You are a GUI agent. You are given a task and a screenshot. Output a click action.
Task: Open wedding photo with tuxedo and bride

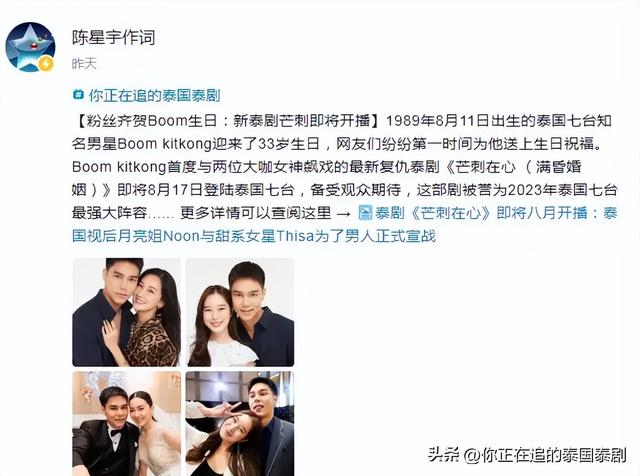point(127,424)
